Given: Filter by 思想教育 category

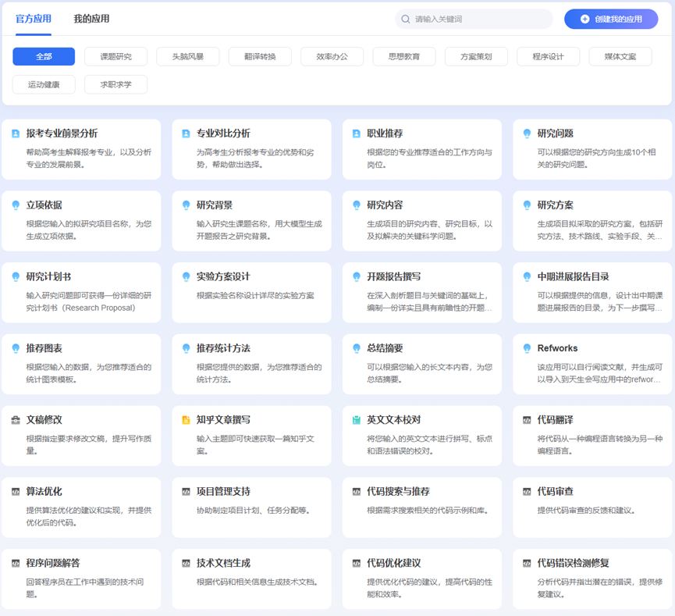Looking at the screenshot, I should (404, 56).
